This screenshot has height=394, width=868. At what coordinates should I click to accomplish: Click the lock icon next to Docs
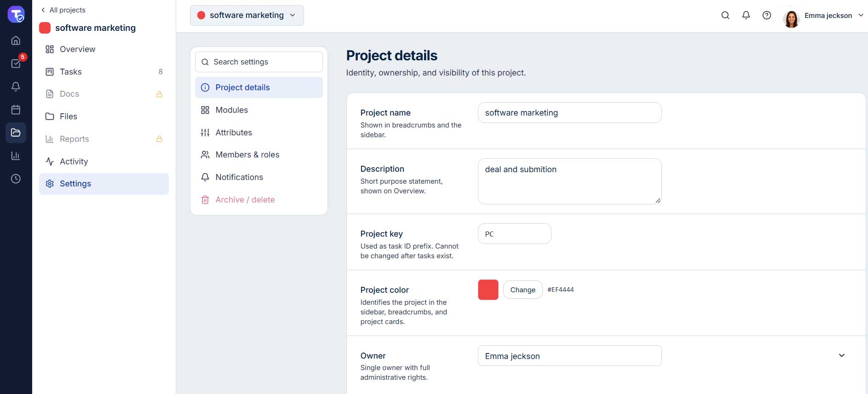[x=159, y=94]
